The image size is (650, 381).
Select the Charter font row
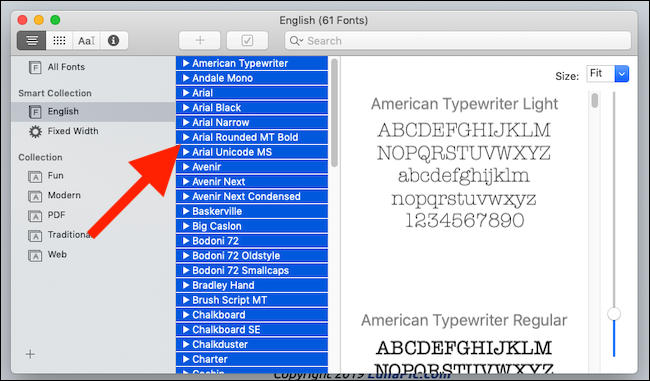click(252, 359)
